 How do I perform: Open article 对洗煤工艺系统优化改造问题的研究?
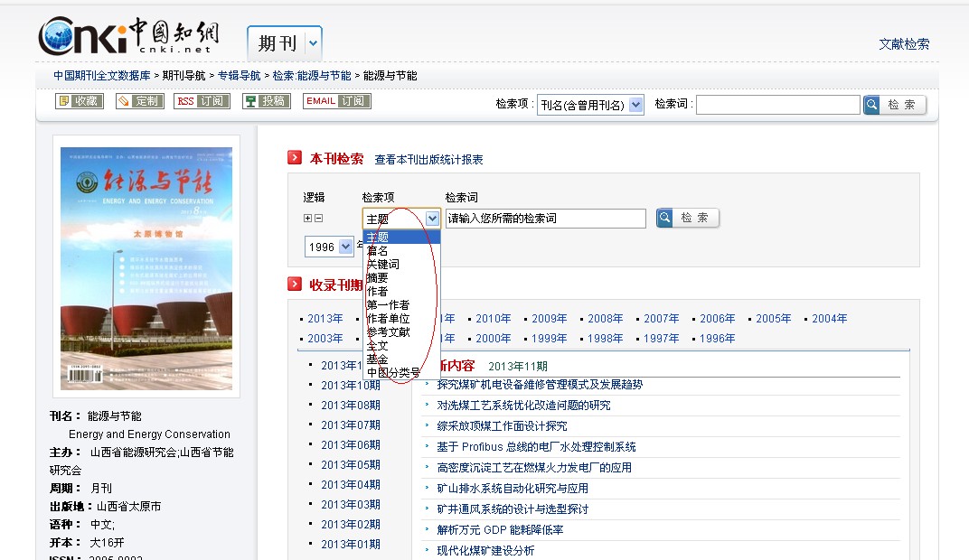tap(523, 405)
